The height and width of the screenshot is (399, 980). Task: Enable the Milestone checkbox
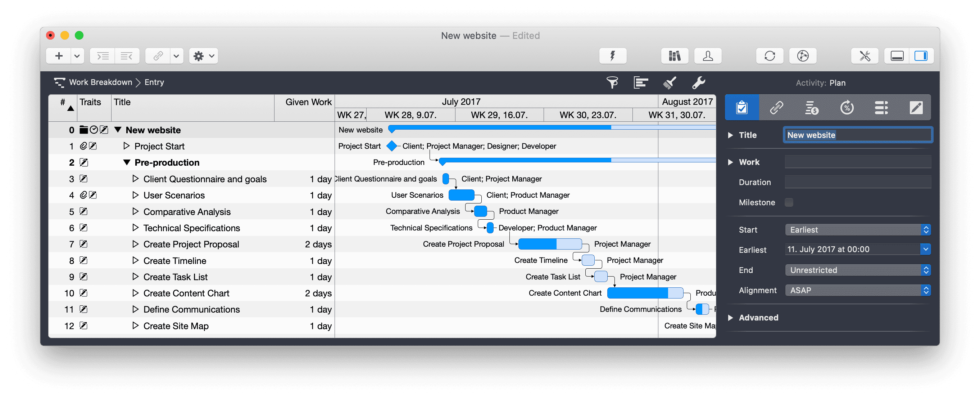coord(789,202)
